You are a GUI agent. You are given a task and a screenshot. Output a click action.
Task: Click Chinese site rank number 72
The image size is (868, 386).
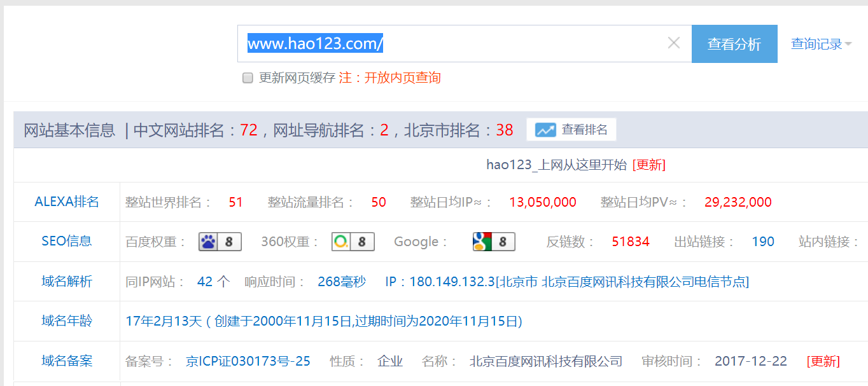(249, 130)
